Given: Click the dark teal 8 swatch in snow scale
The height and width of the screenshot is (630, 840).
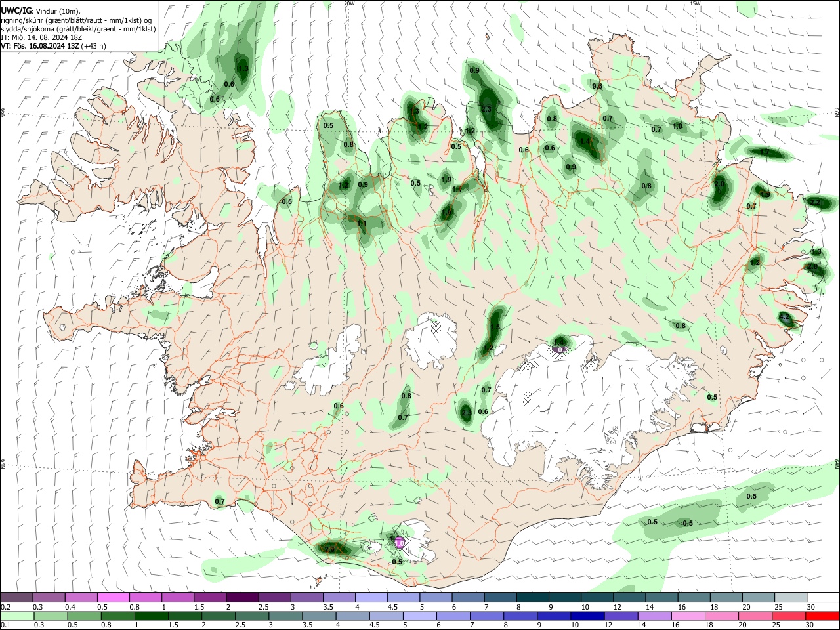Looking at the screenshot, I should click(x=533, y=597).
